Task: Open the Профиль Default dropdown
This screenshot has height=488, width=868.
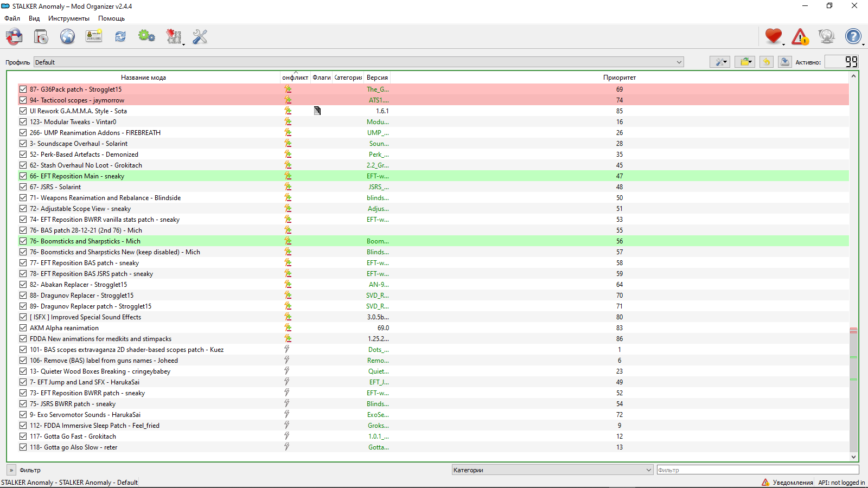Action: [x=359, y=62]
